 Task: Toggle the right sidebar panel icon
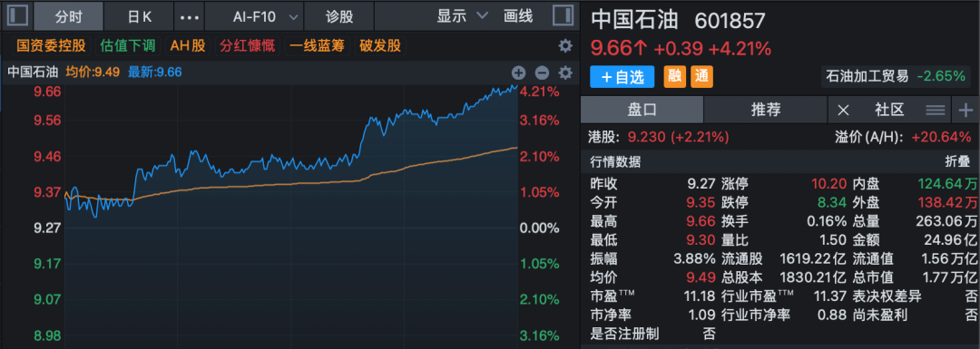coord(563,15)
